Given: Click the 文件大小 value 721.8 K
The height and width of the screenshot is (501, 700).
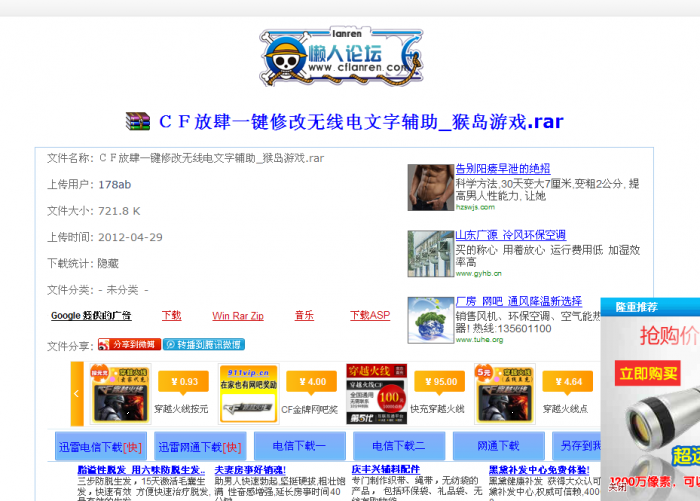Looking at the screenshot, I should click(x=119, y=211).
